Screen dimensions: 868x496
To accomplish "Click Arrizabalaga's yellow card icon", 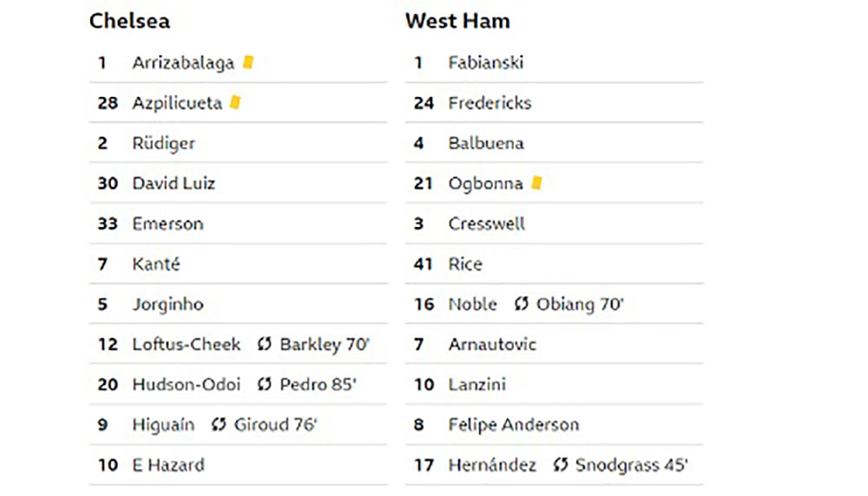I will pos(248,62).
